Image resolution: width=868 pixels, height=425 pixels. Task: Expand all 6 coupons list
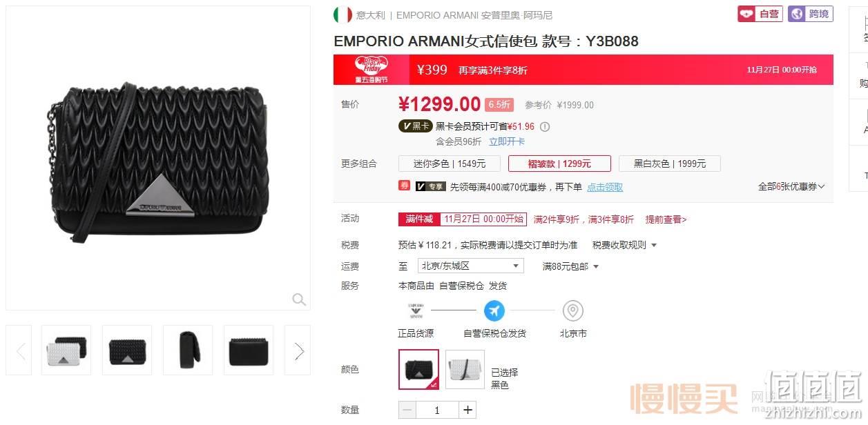pos(791,186)
